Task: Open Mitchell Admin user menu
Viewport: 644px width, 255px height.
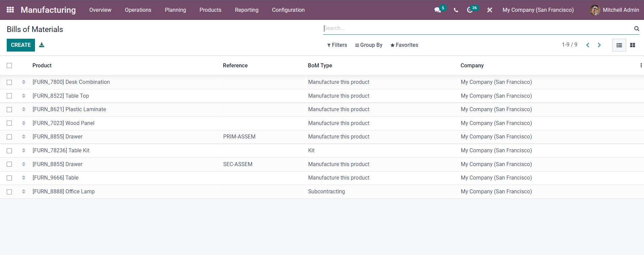Action: [614, 10]
